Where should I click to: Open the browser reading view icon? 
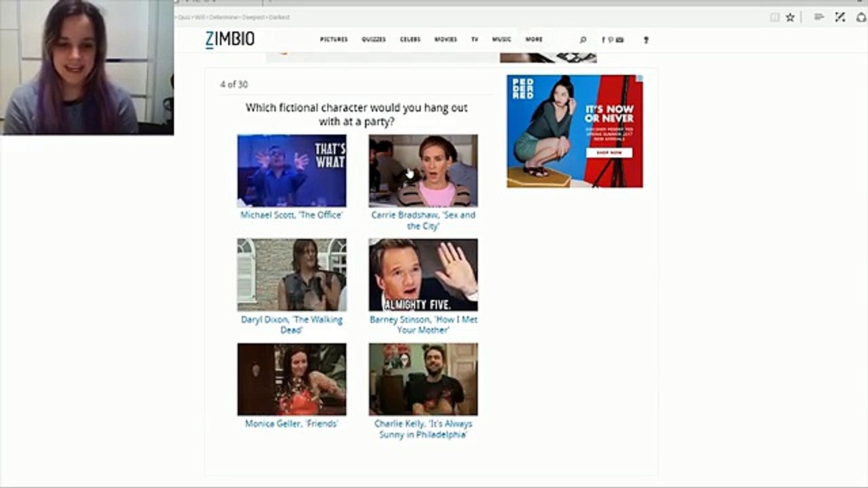tap(774, 18)
